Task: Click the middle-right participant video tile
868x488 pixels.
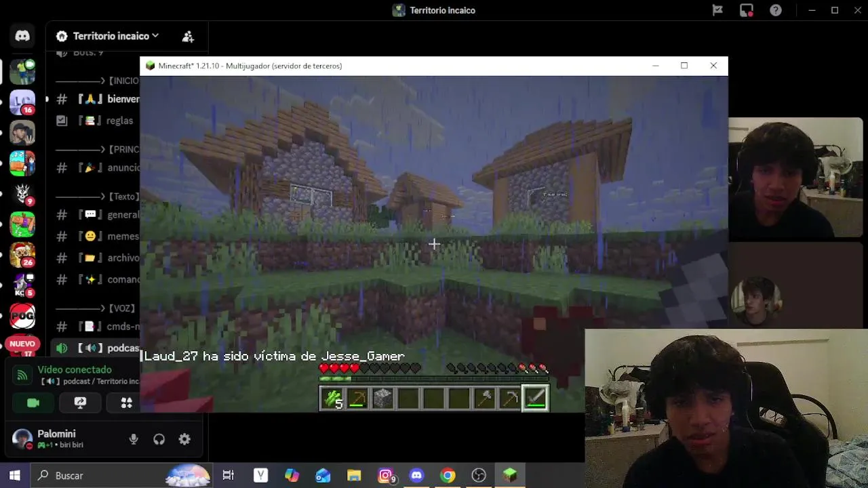Action: [x=795, y=285]
